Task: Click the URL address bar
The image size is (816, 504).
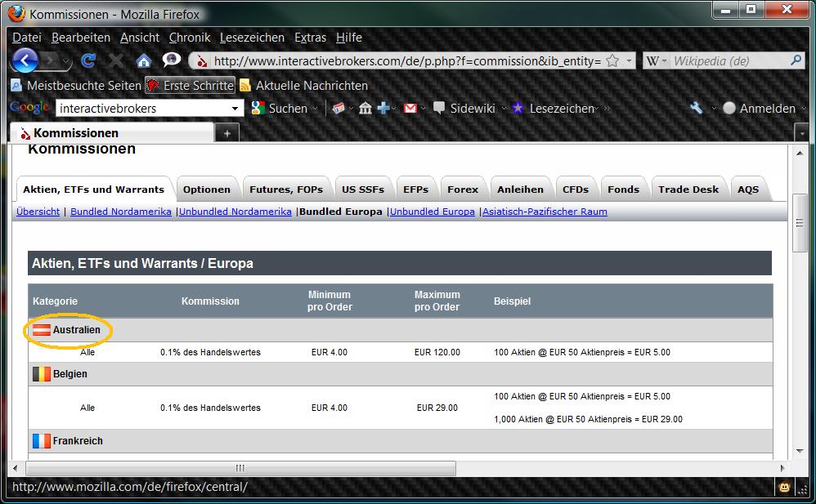Action: click(x=406, y=60)
